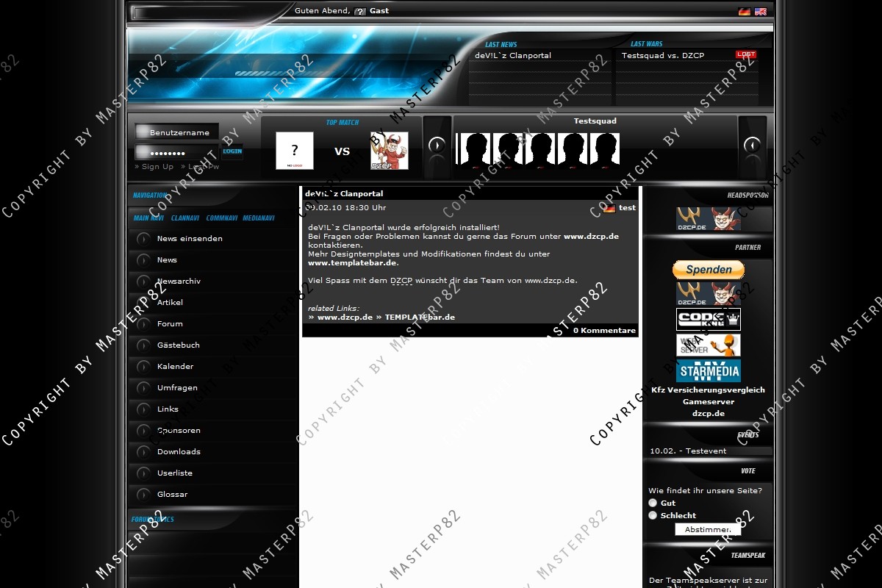Switch to the CLANNAVI navigation tab
Screen dimensions: 882x588
(x=185, y=218)
